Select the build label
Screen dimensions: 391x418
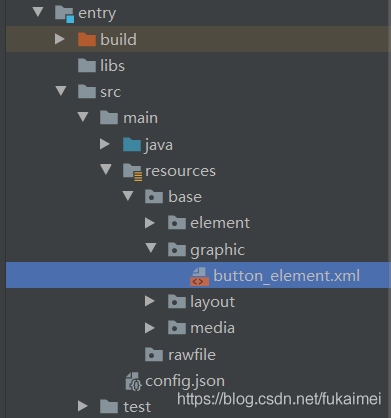(x=118, y=39)
